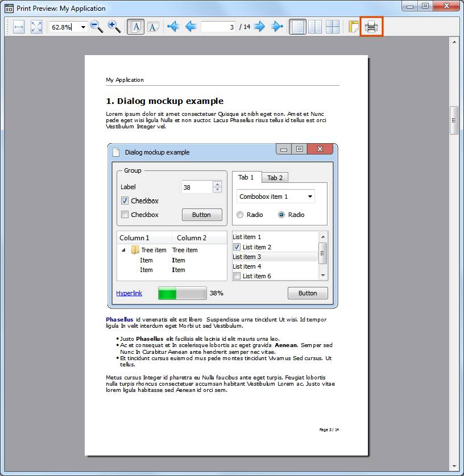Click the green 38% progress bar
The image size is (464, 476).
tap(183, 293)
